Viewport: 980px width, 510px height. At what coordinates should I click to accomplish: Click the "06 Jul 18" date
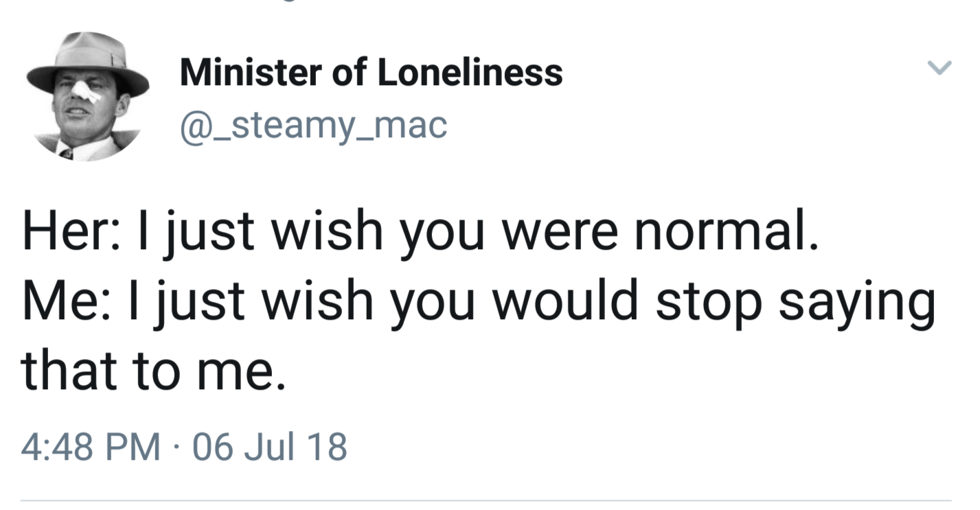[x=271, y=446]
